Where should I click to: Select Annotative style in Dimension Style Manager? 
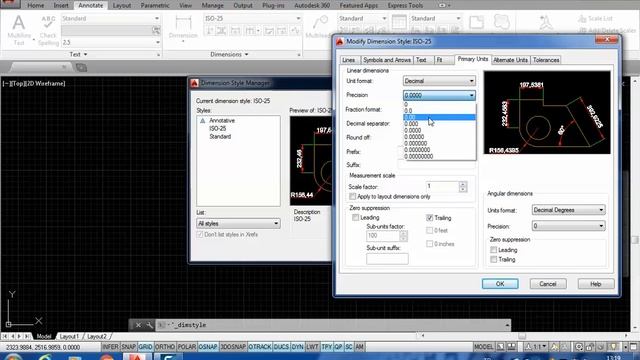pos(222,120)
